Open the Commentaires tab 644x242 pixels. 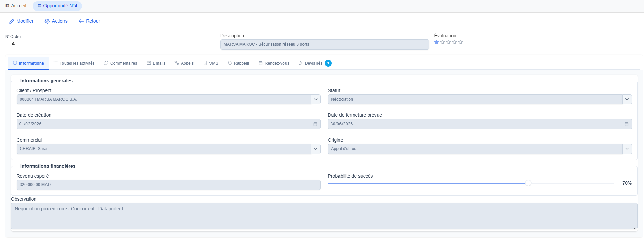click(121, 63)
